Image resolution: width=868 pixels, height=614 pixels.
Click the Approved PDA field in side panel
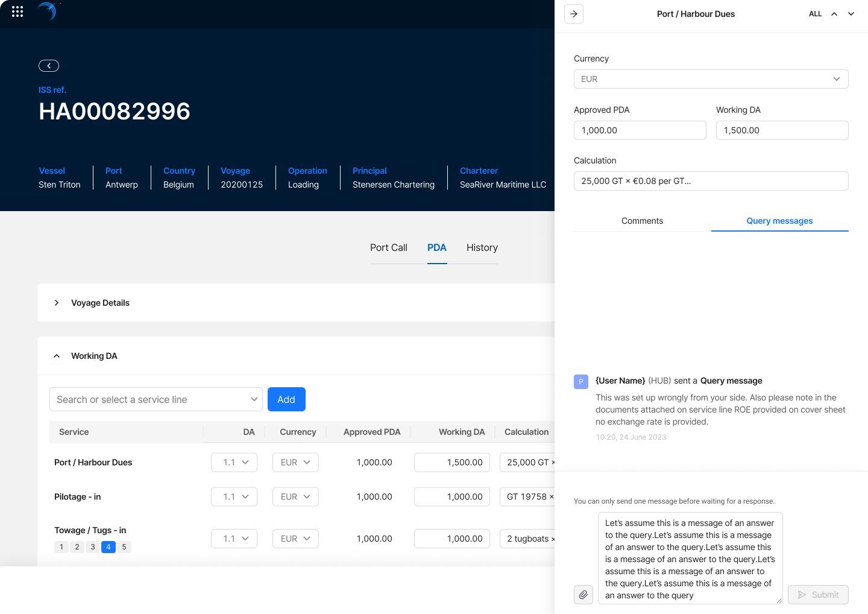click(640, 130)
